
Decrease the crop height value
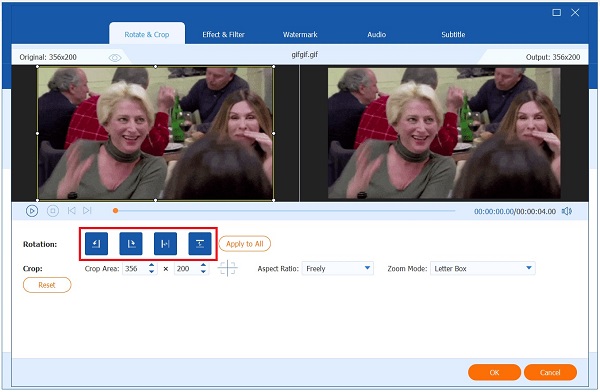[x=204, y=271]
